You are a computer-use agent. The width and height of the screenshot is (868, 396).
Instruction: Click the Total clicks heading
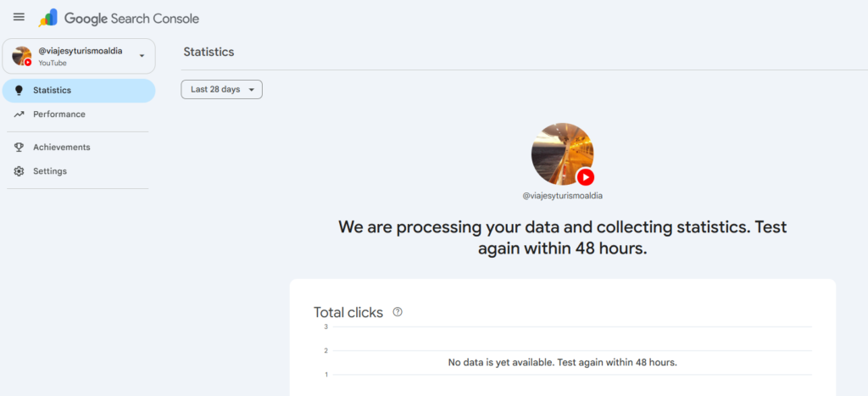(348, 312)
